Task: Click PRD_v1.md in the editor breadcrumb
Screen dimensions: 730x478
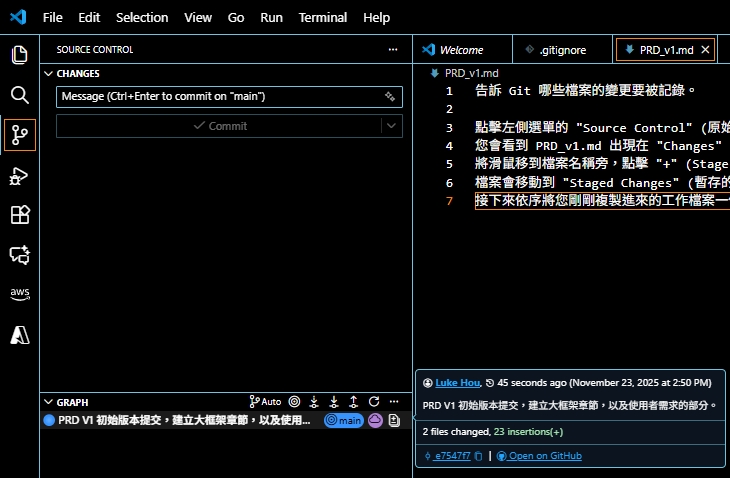Action: point(472,73)
